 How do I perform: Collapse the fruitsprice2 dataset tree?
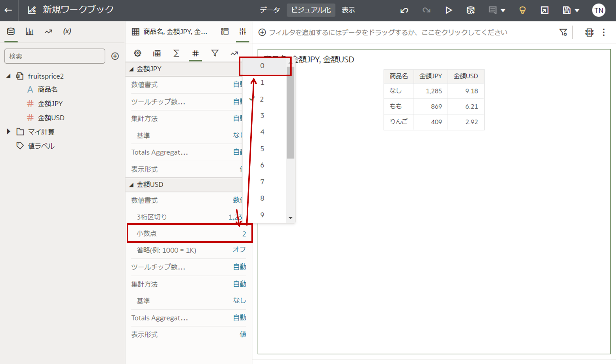pos(8,76)
